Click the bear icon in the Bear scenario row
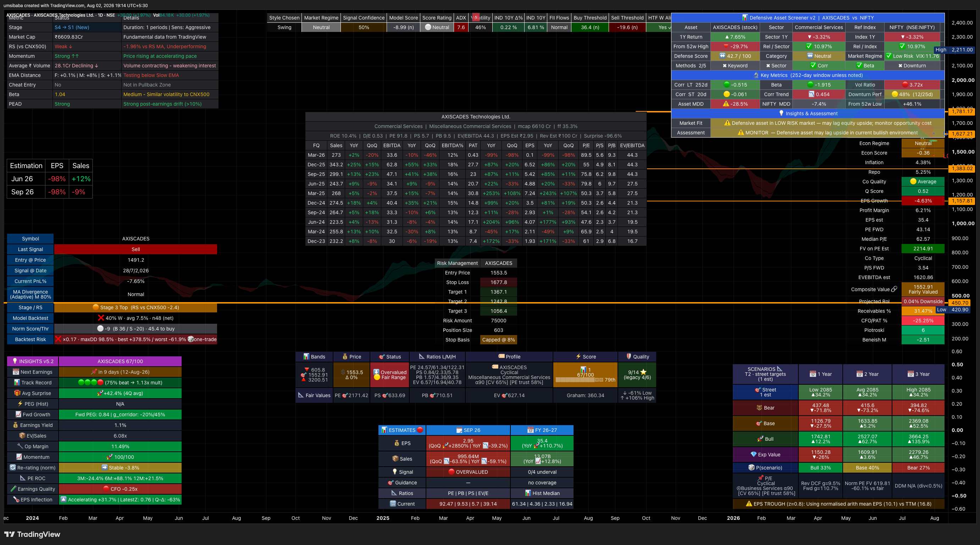 click(759, 408)
